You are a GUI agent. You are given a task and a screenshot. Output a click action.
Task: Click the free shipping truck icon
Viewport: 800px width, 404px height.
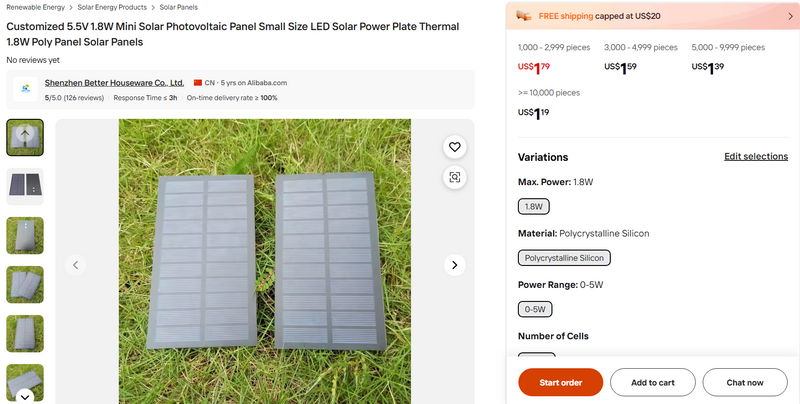point(525,16)
